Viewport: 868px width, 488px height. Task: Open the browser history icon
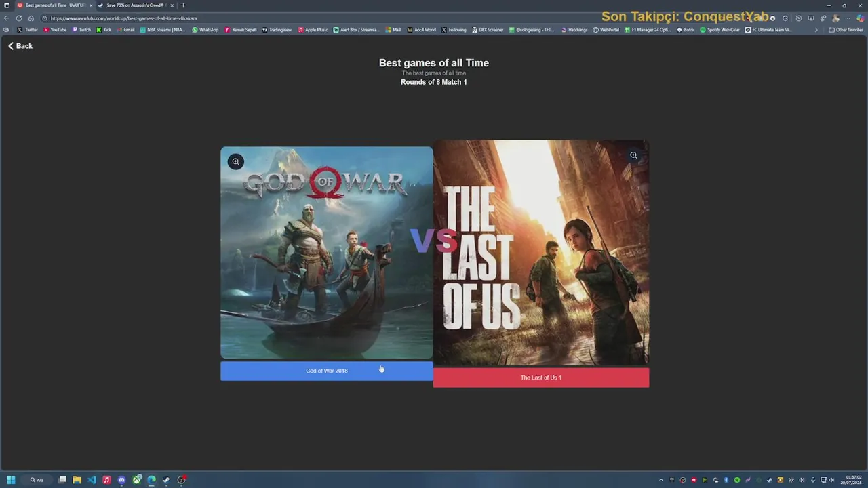pos(798,18)
